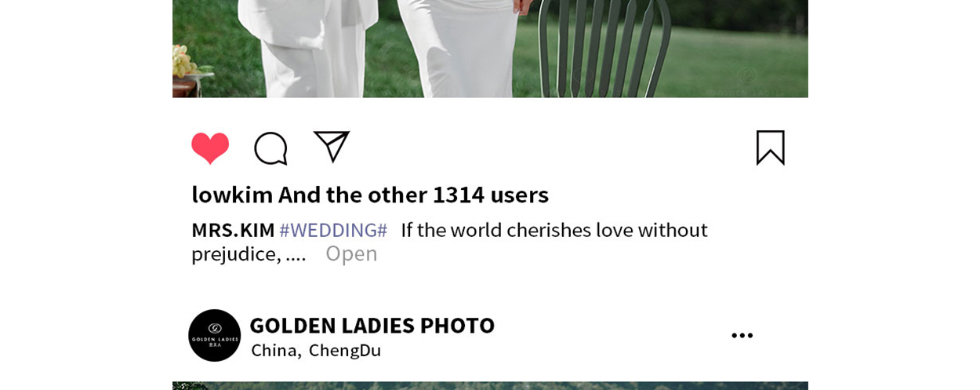This screenshot has height=390, width=980.
Task: Open comments with speech bubble icon
Action: pyautogui.click(x=270, y=148)
